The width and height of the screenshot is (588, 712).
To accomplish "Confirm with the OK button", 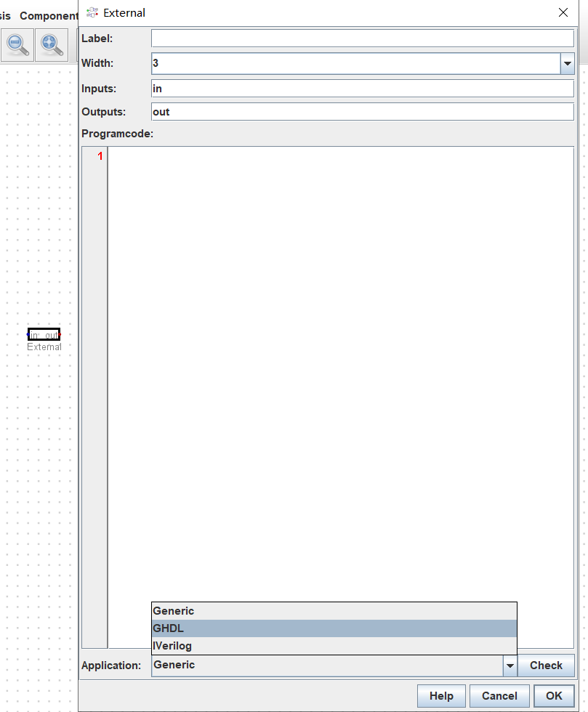I will (x=554, y=696).
